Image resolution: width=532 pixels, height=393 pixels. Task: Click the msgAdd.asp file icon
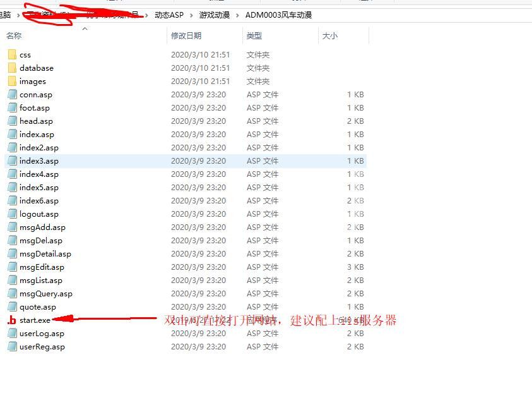click(x=12, y=227)
